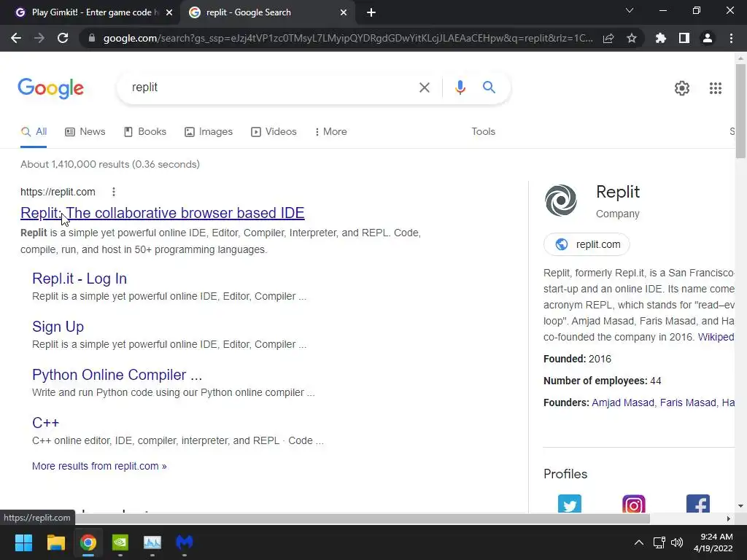Screen dimensions: 747x560
Task: Toggle the Chrome side panel icon
Action: tap(684, 38)
